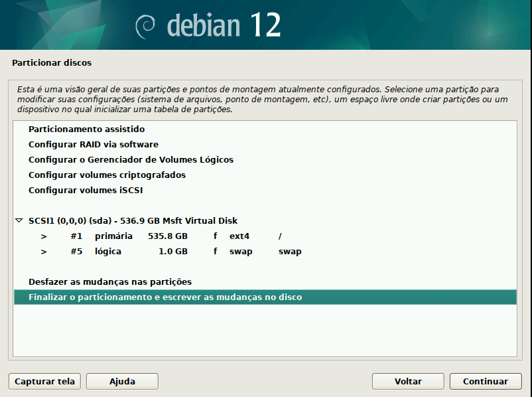Go back with the Voltar button

coord(408,381)
